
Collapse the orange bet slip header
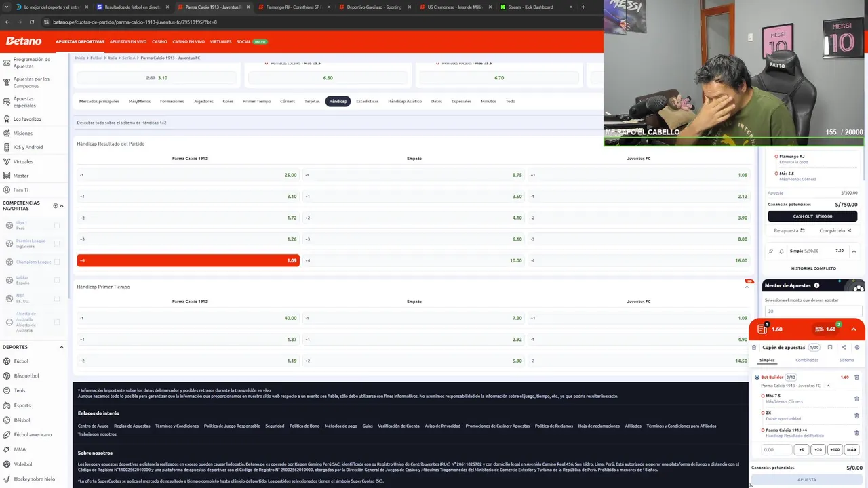click(854, 329)
